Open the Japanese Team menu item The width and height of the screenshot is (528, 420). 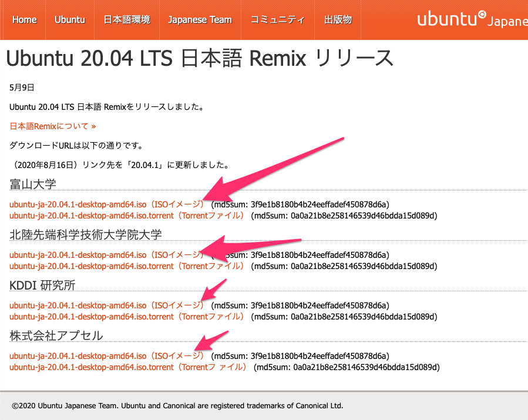click(200, 19)
